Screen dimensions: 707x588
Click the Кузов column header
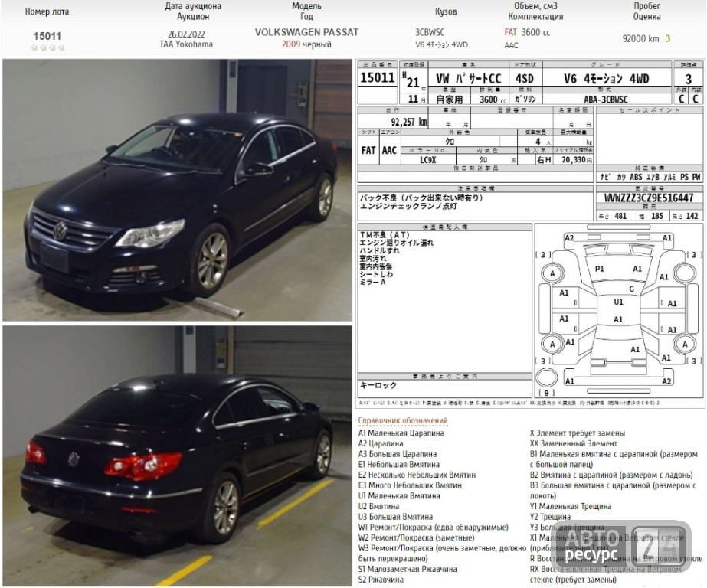tap(446, 11)
